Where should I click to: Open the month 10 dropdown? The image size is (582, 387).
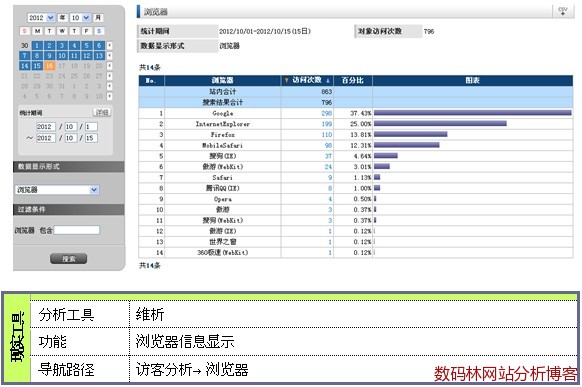pyautogui.click(x=80, y=17)
